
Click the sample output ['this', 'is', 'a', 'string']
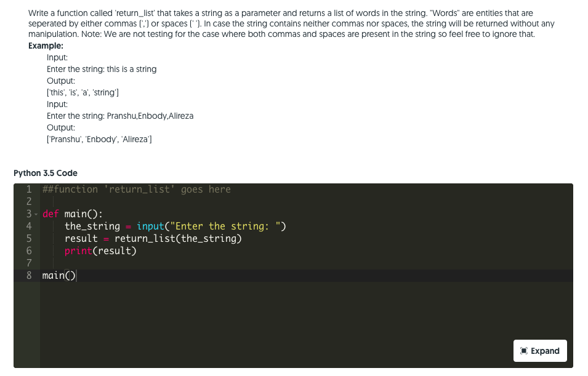83,92
